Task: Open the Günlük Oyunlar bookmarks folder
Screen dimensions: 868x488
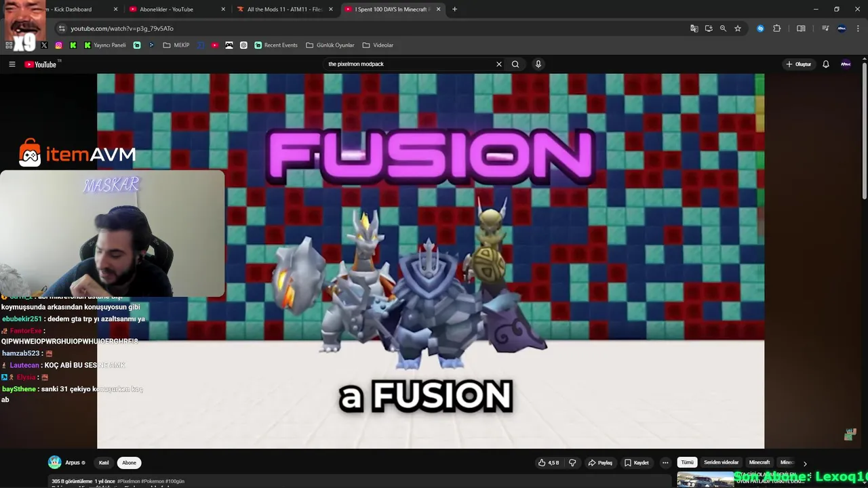Action: pyautogui.click(x=330, y=45)
